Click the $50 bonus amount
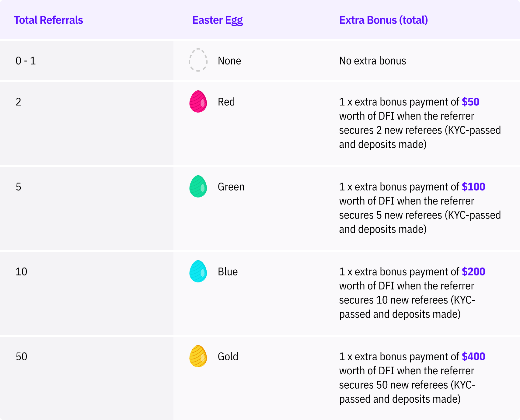 [470, 102]
